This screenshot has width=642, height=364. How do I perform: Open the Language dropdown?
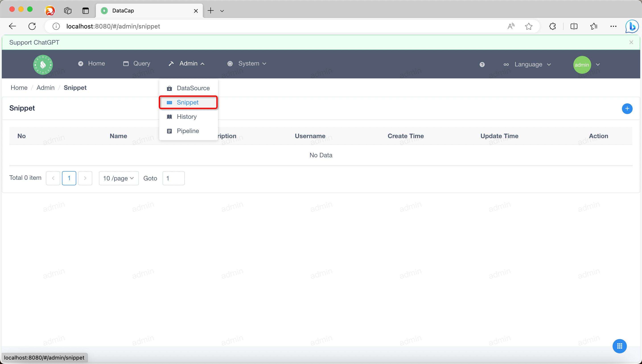(527, 65)
